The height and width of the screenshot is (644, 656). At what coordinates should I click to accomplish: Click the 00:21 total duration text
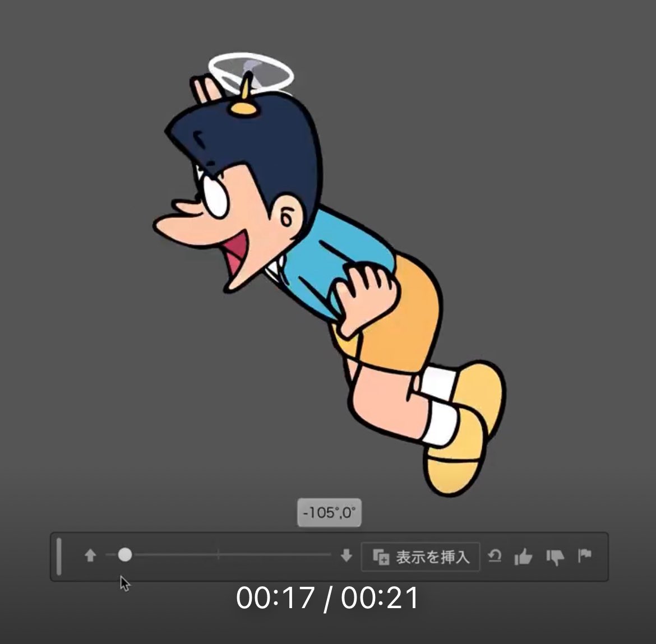(380, 597)
